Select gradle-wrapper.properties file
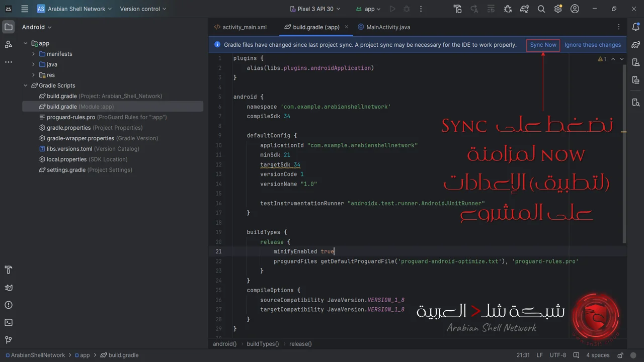The image size is (644, 362). pyautogui.click(x=113, y=138)
